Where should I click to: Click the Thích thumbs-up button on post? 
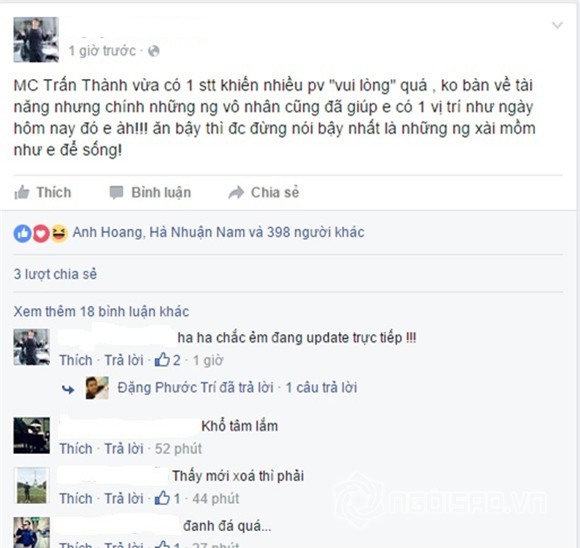click(43, 192)
